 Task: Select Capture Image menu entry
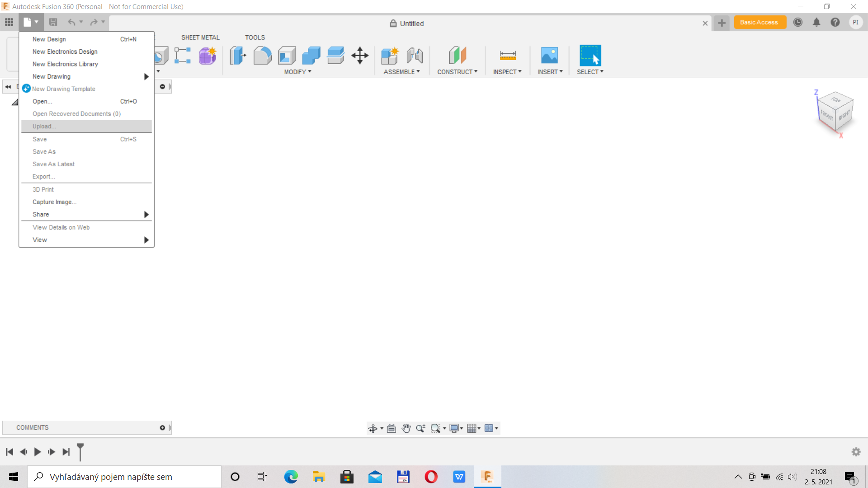(54, 202)
